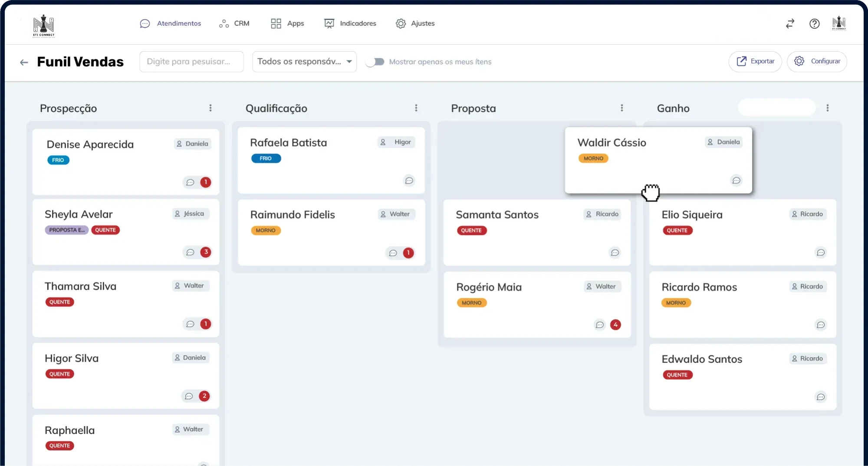The width and height of the screenshot is (868, 466).
Task: Click chat icon on Elio Siqueira card
Action: [820, 253]
